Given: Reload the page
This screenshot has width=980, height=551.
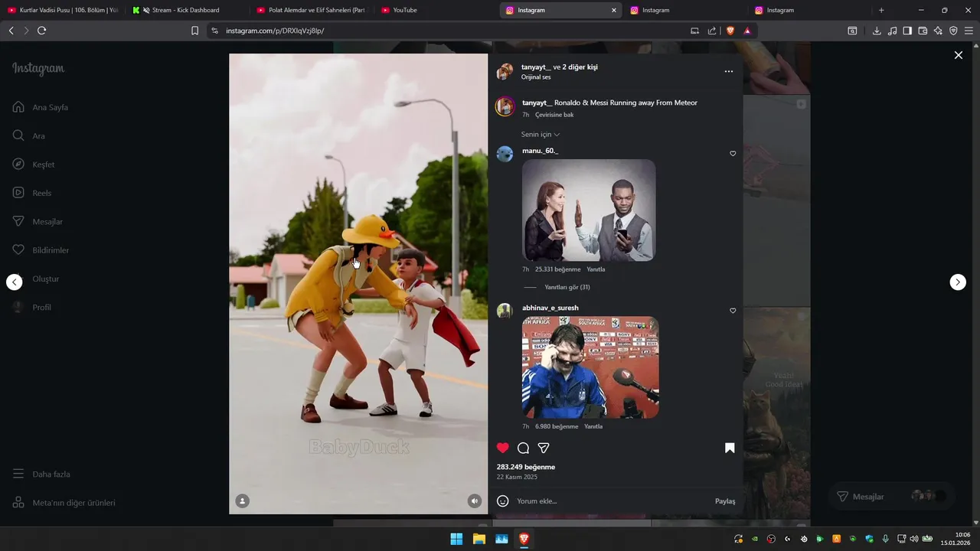Looking at the screenshot, I should pos(41,31).
